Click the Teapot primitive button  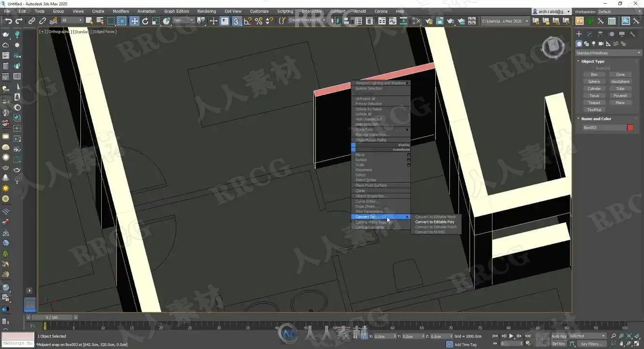[594, 103]
